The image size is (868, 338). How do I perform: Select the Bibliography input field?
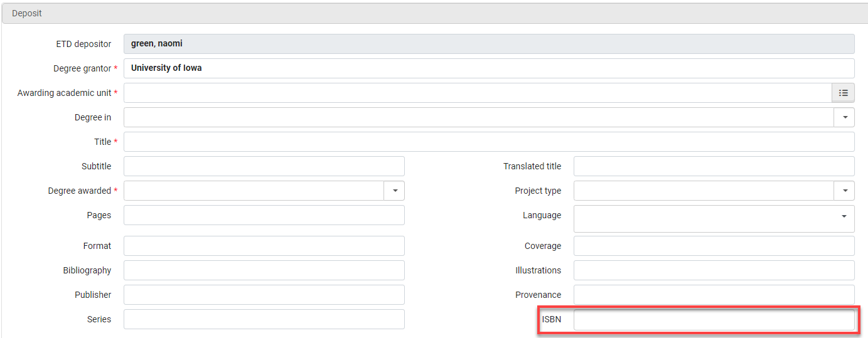264,270
